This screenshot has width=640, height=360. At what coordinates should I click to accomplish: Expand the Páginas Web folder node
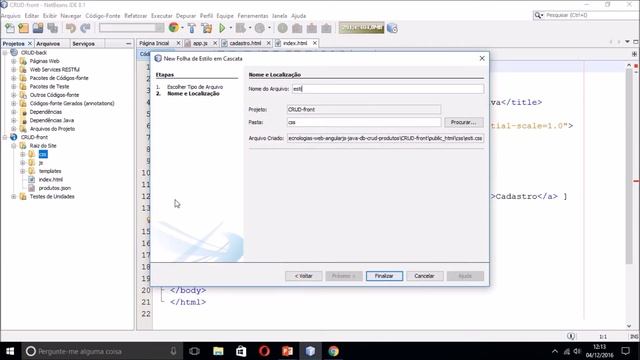click(13, 61)
